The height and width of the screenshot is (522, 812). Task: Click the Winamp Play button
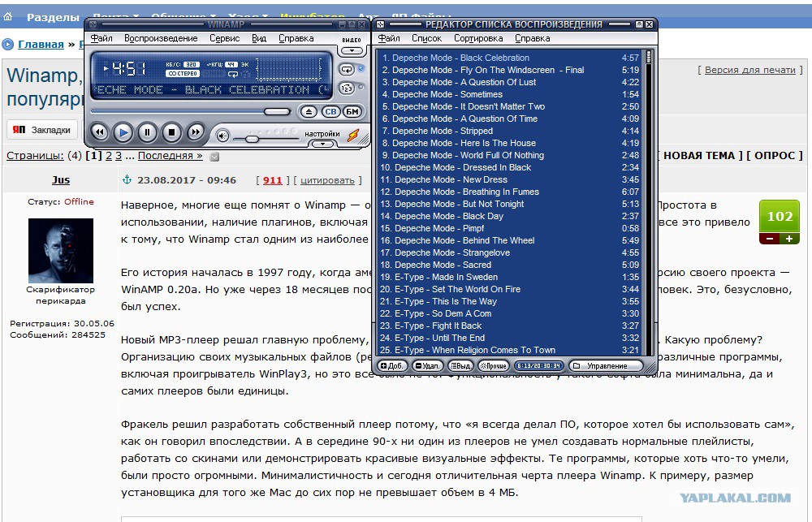123,132
